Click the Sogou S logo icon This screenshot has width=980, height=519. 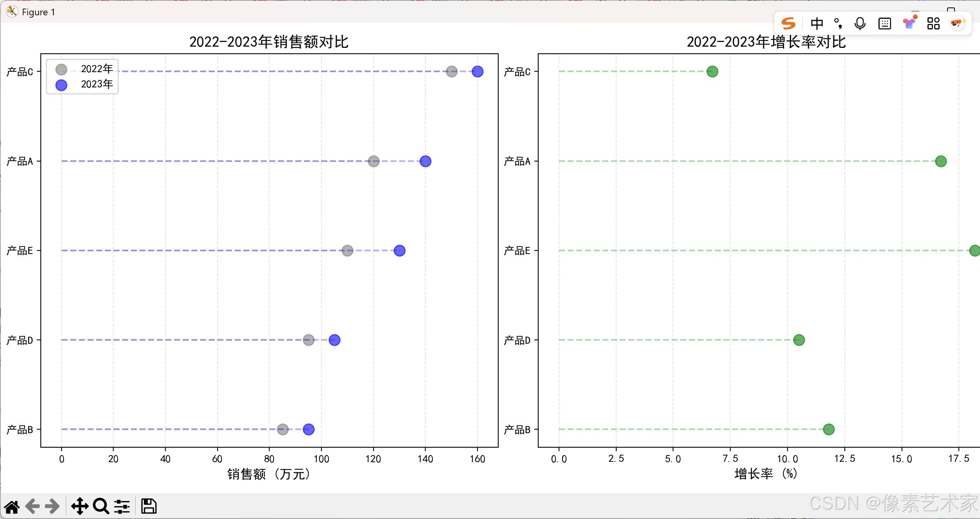coord(788,24)
